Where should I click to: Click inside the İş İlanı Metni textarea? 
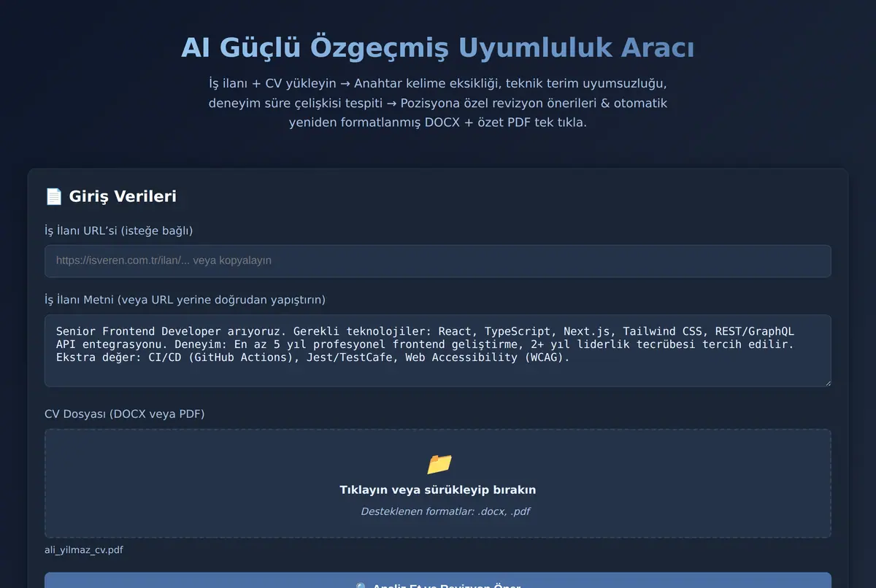(x=438, y=351)
